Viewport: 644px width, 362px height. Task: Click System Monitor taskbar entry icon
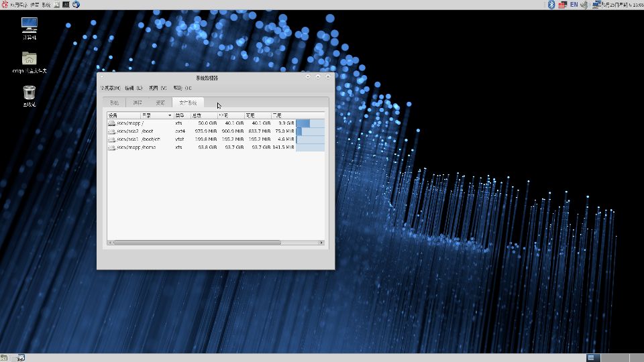click(x=21, y=358)
